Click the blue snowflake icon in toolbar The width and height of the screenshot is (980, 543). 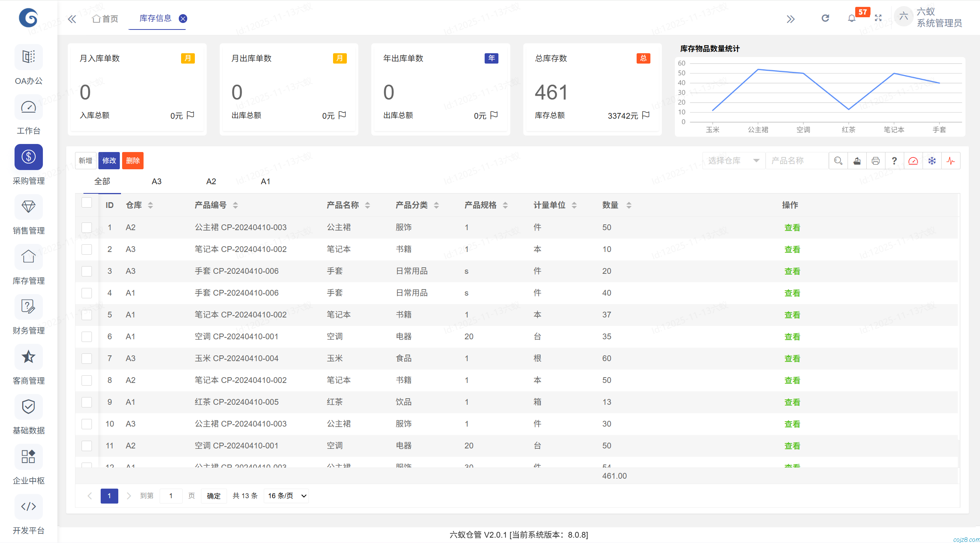(x=932, y=160)
